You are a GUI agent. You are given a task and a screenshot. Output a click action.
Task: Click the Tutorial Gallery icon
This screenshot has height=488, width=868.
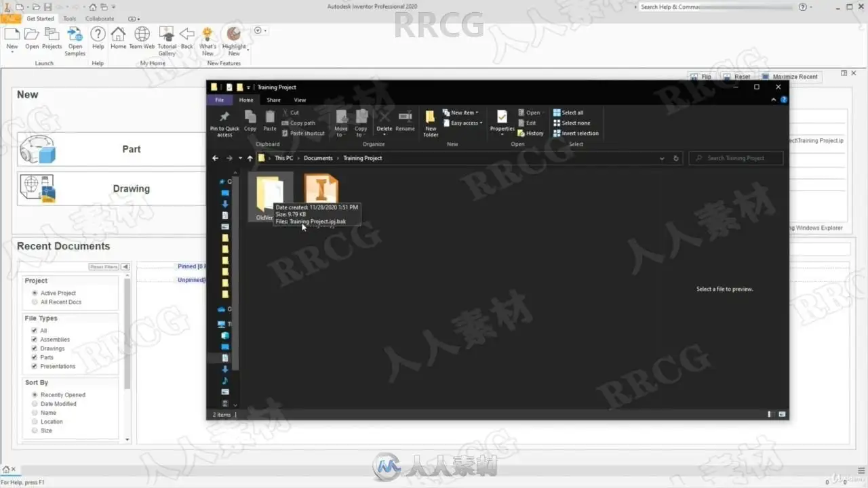(167, 34)
